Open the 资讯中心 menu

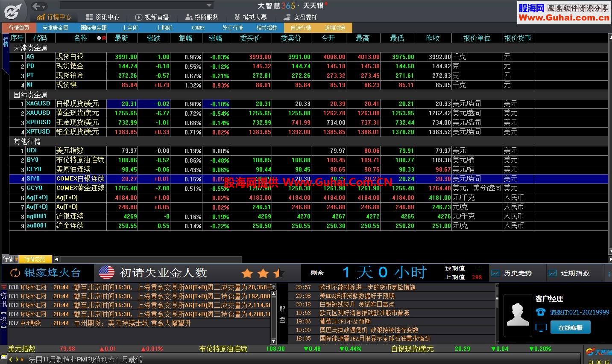point(102,17)
